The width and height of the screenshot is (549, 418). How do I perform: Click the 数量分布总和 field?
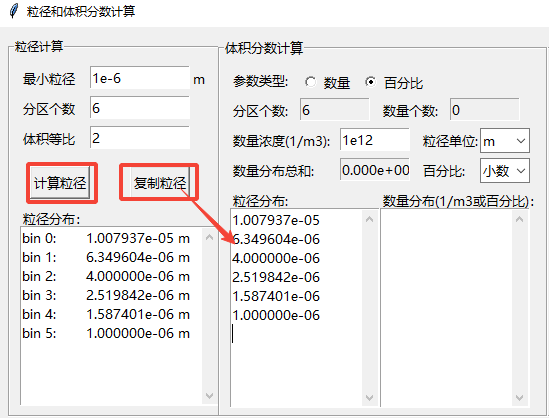pos(375,169)
